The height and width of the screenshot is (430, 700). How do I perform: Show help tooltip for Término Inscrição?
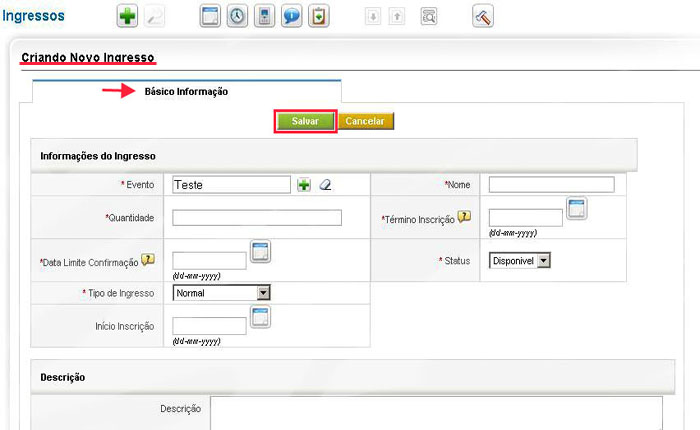[464, 217]
